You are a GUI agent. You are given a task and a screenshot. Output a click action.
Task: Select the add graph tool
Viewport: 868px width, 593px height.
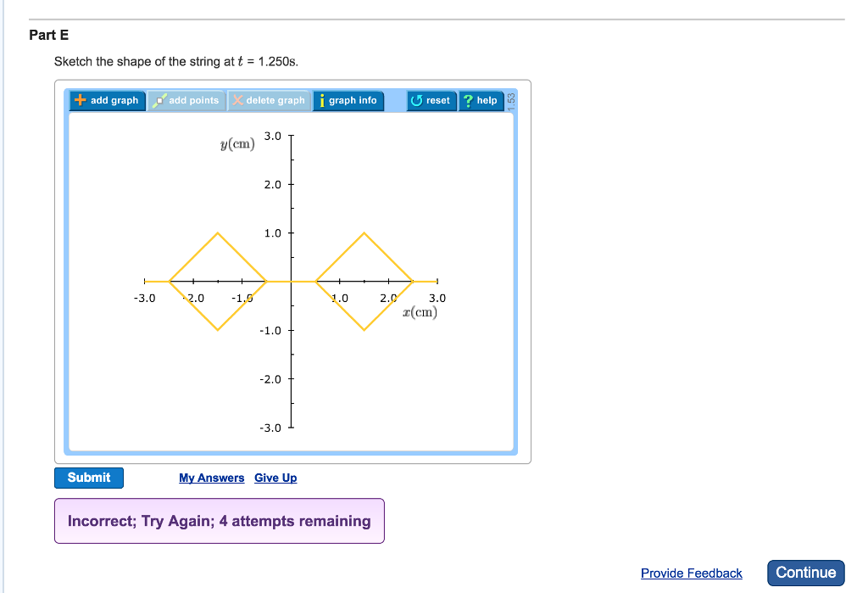pyautogui.click(x=107, y=100)
